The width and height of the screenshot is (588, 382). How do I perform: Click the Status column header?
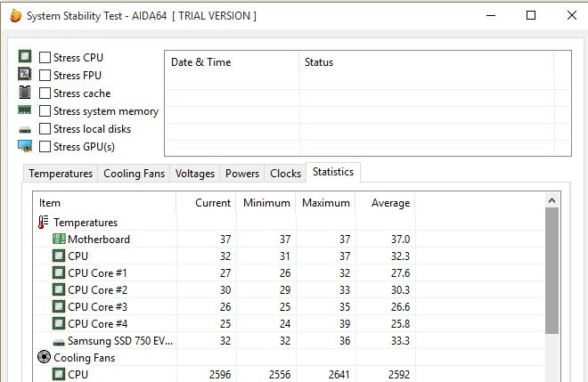[x=427, y=62]
